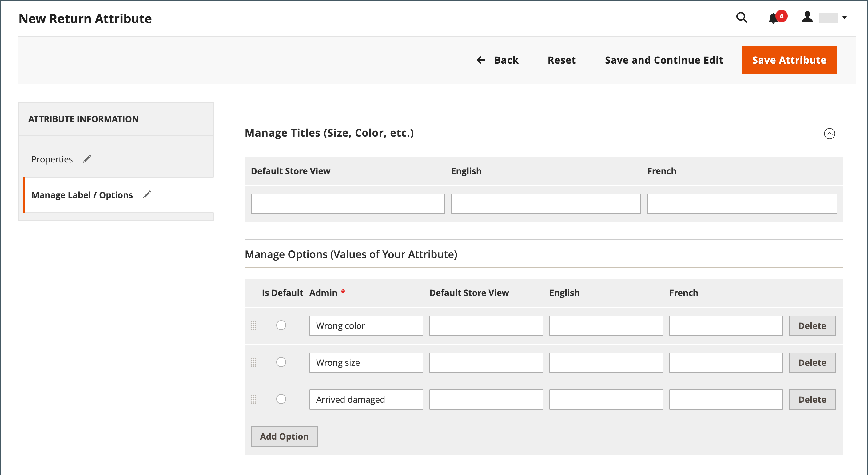Collapse the Manage Titles section
The width and height of the screenshot is (868, 475).
tap(830, 134)
